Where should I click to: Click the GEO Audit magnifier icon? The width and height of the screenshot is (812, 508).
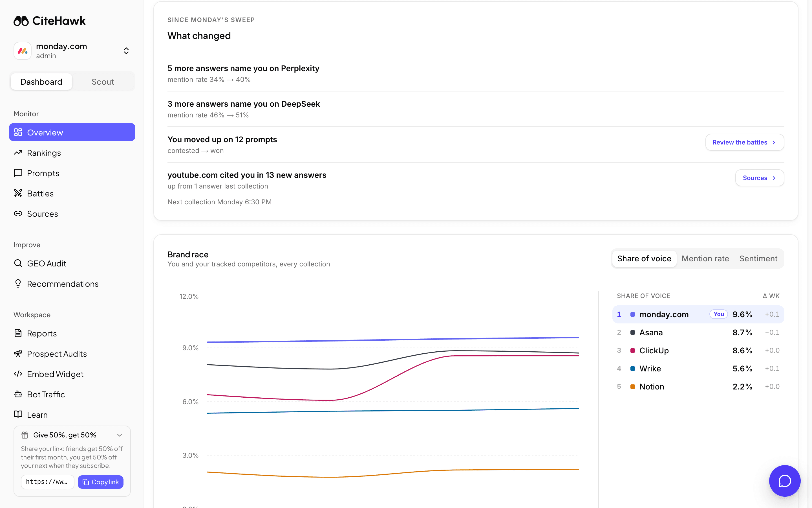[18, 263]
